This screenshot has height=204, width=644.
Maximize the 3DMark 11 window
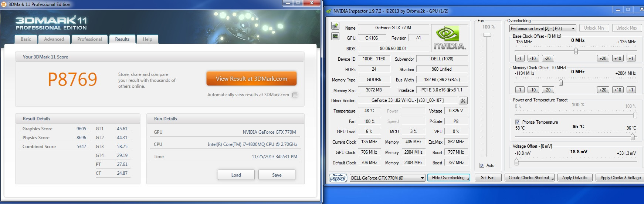tap(298, 3)
